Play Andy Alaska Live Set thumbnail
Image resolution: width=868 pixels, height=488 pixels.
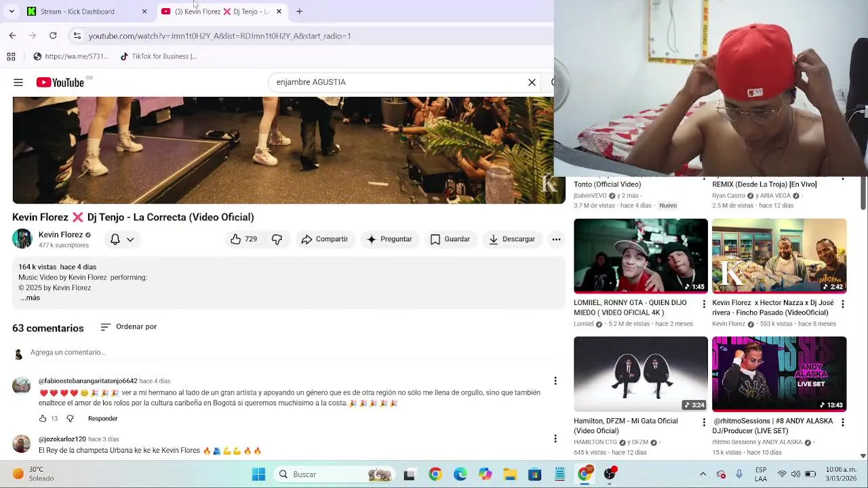(x=779, y=373)
